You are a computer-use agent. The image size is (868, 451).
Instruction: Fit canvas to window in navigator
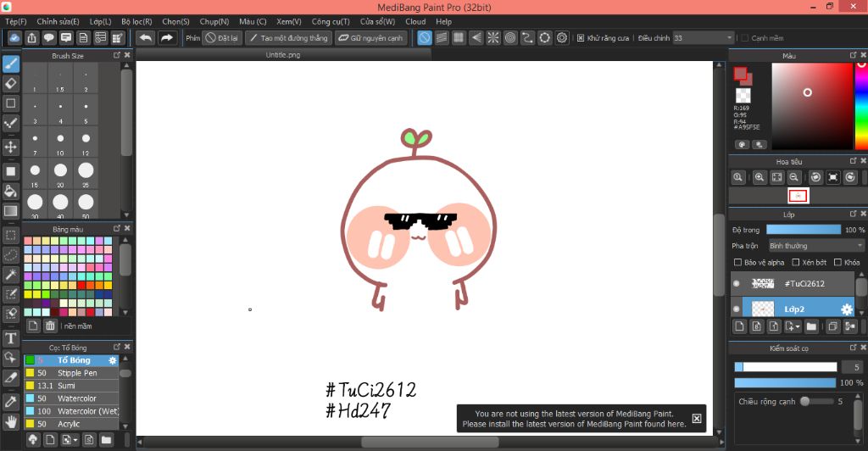(776, 177)
